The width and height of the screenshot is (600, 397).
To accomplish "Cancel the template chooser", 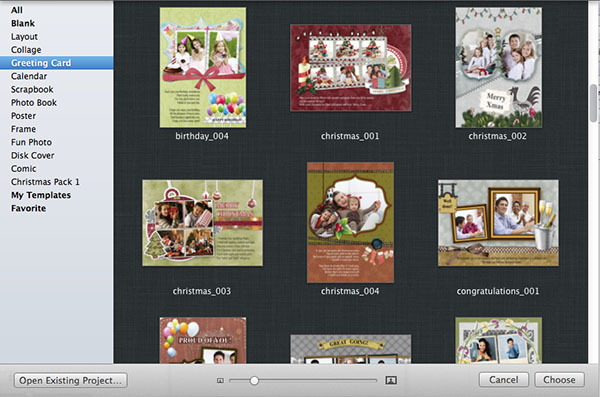I will 504,380.
